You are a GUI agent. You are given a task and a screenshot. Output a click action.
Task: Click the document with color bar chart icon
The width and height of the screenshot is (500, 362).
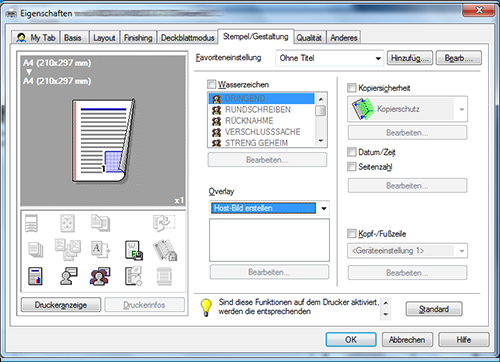coord(35,276)
